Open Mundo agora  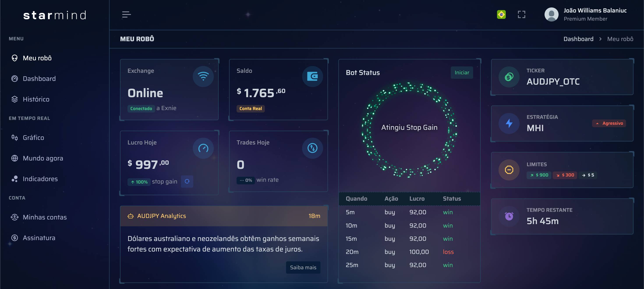click(x=43, y=158)
